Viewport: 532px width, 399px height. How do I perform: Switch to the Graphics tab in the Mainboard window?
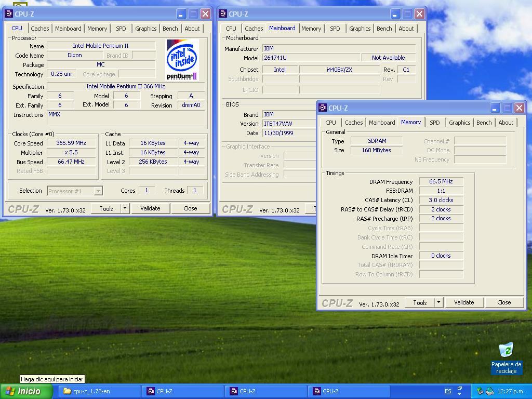tap(360, 29)
